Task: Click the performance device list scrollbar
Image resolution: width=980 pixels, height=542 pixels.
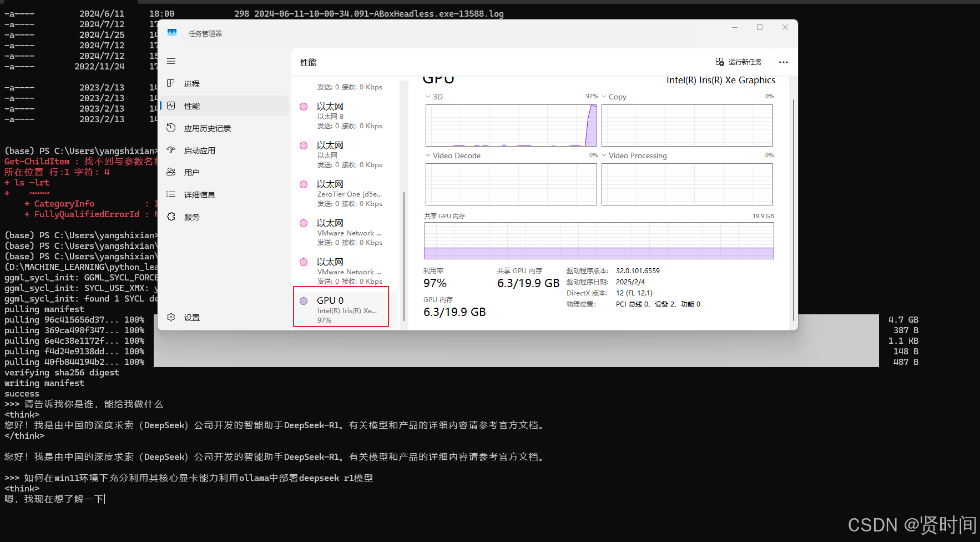Action: tap(404, 255)
